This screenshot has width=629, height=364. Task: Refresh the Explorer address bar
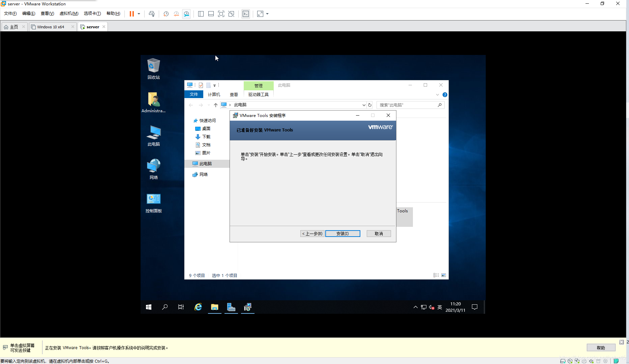pos(370,105)
